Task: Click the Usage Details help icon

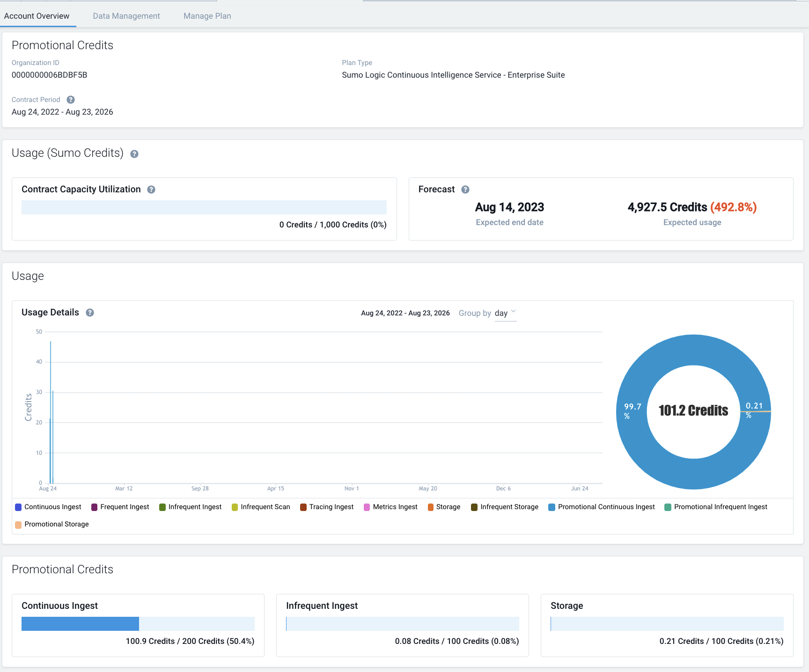Action: 90,313
